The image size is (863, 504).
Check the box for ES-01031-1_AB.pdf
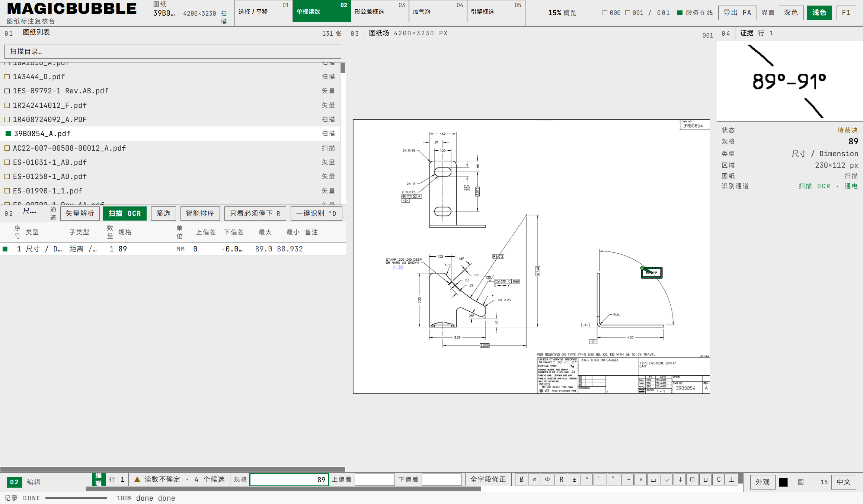click(7, 162)
